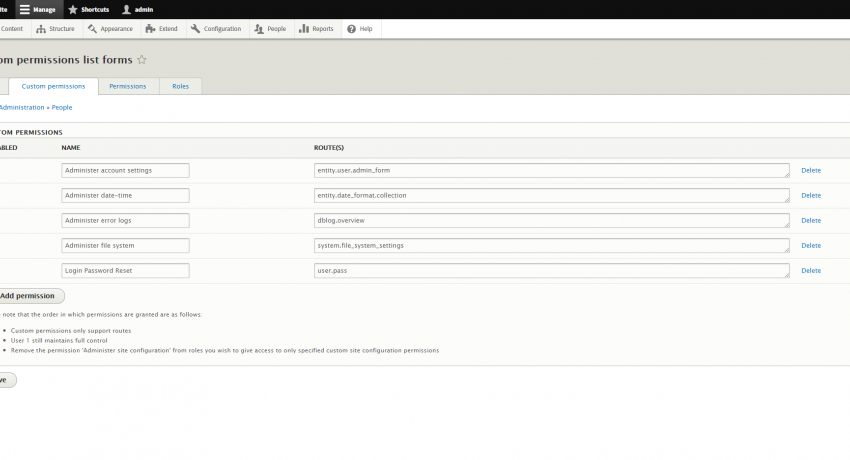The height and width of the screenshot is (460, 850).
Task: Click the Configuration wrench icon
Action: tap(195, 29)
